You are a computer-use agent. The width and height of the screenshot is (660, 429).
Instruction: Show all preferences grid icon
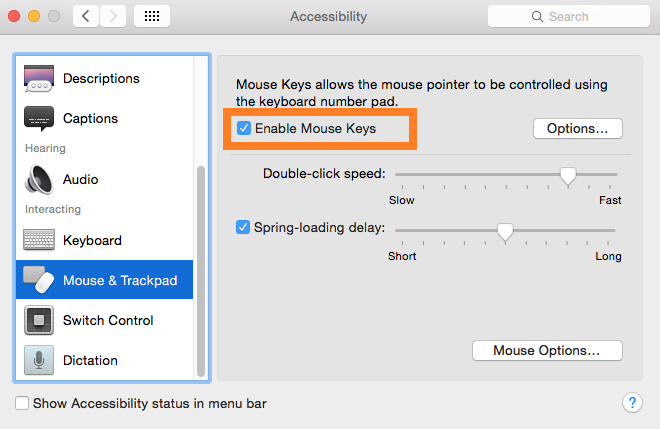pos(151,17)
